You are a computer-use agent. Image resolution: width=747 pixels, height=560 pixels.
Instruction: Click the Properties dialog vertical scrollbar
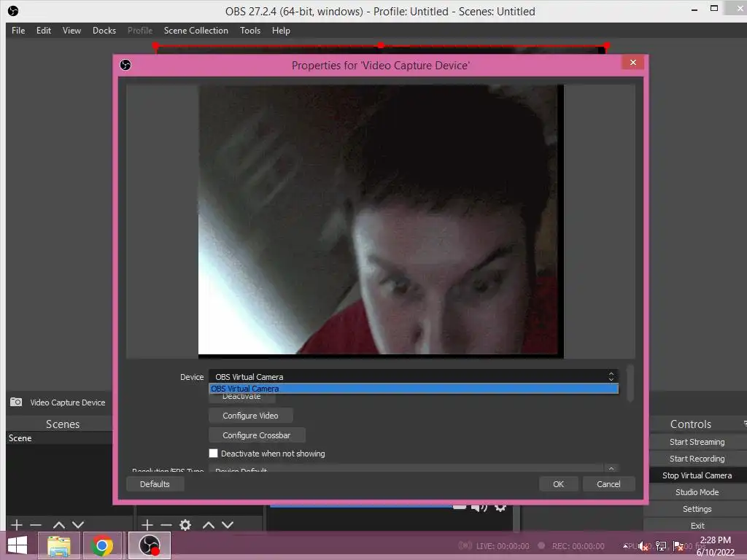point(630,383)
